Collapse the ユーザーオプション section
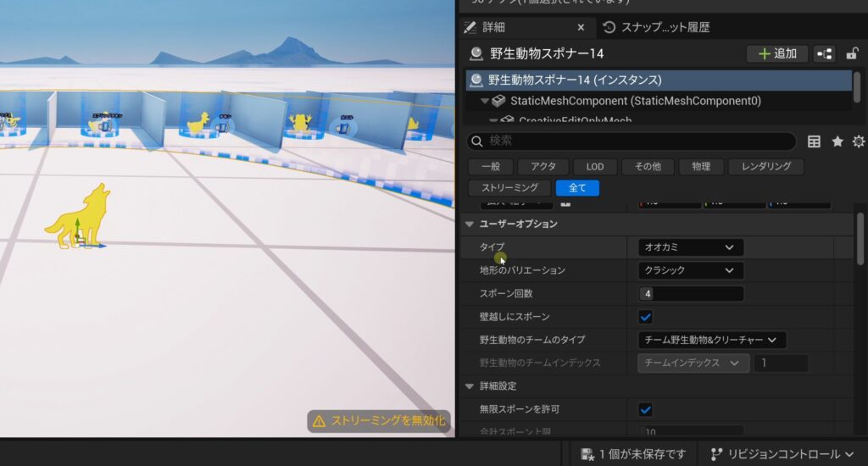Screen dimensions: 868x466 coord(470,224)
